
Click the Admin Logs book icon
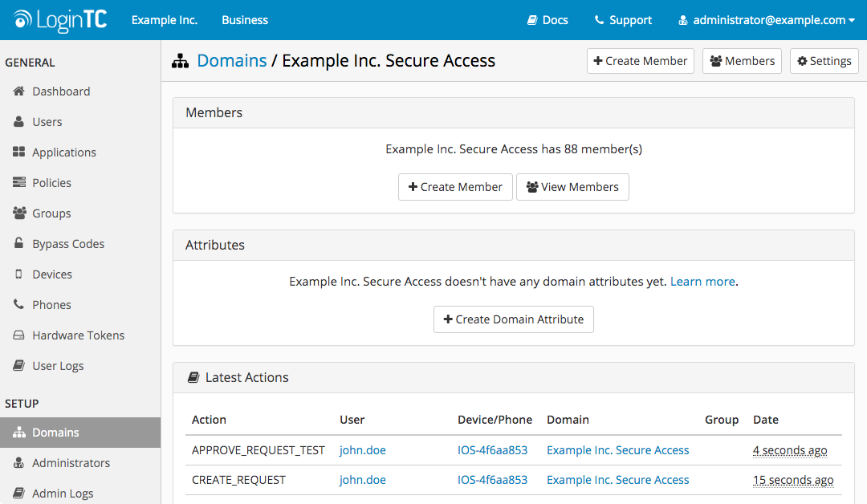click(18, 493)
